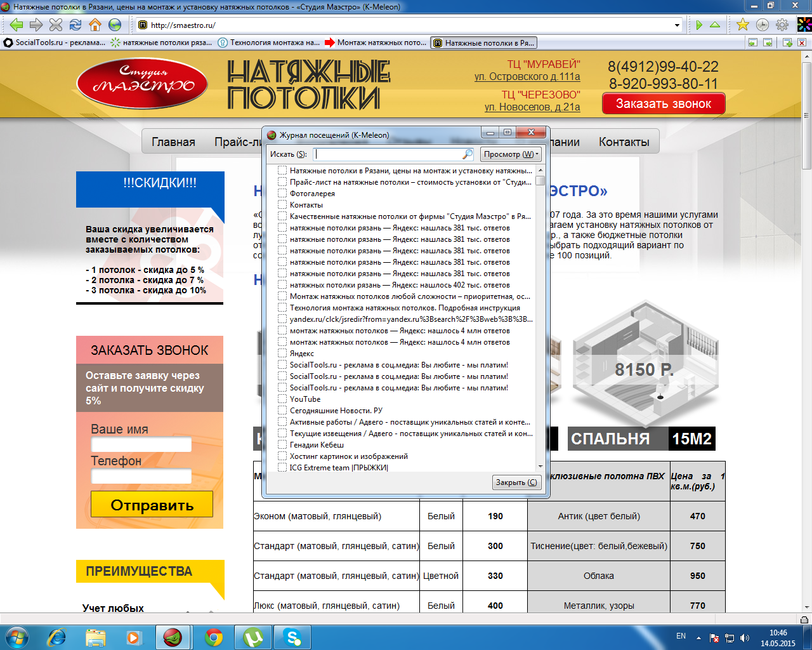Tick the checkbox next to Фотогалерея

click(282, 194)
